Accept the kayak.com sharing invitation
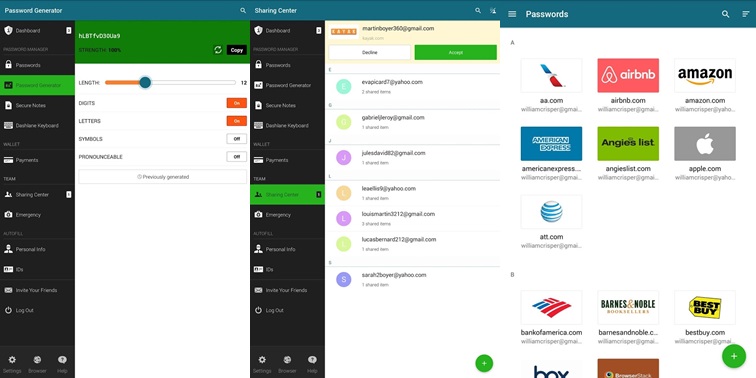 (x=456, y=53)
